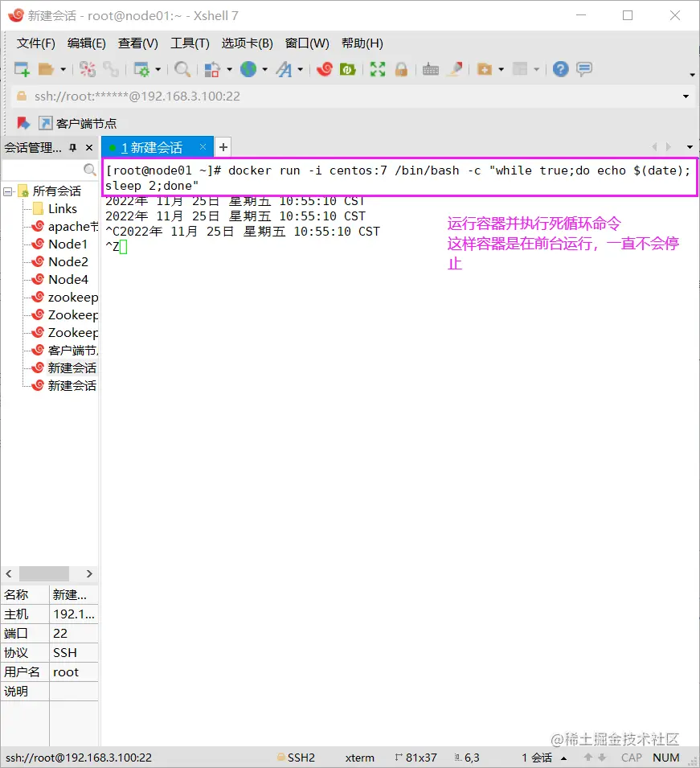Screen dimensions: 700x768
Task: Open the 查看(V) menu
Action: click(x=138, y=43)
